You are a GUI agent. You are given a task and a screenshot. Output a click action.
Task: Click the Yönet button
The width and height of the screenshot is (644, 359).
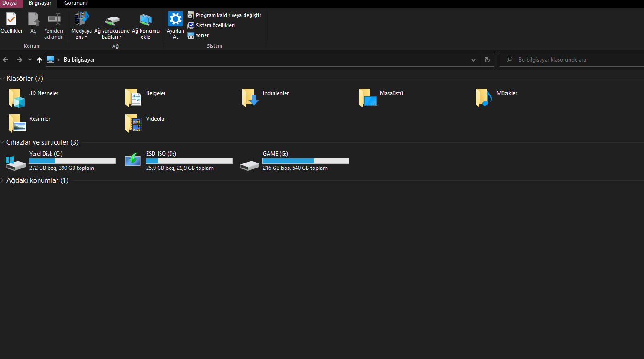click(198, 35)
